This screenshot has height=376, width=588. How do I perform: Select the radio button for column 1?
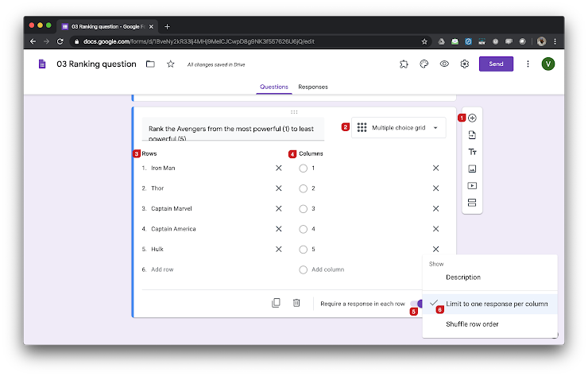303,168
